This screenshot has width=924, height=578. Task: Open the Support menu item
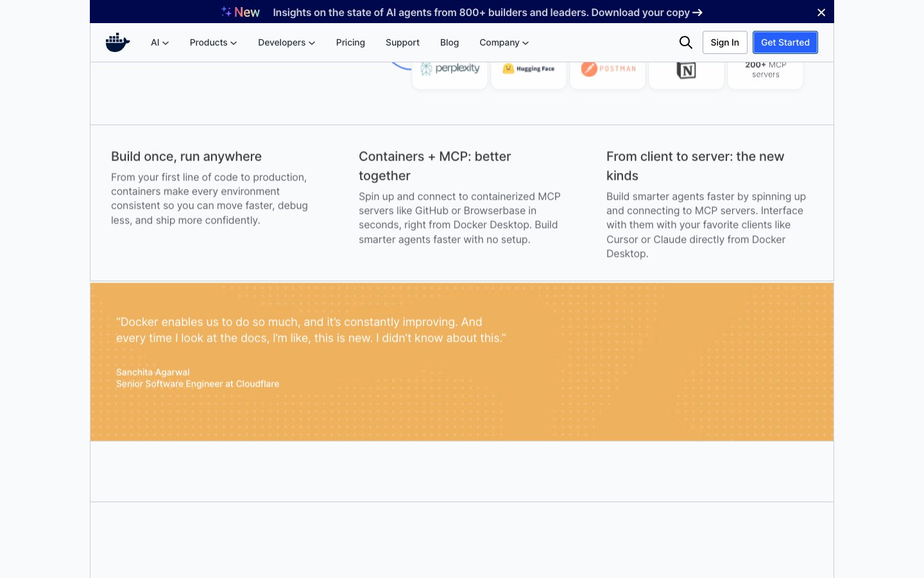point(402,42)
